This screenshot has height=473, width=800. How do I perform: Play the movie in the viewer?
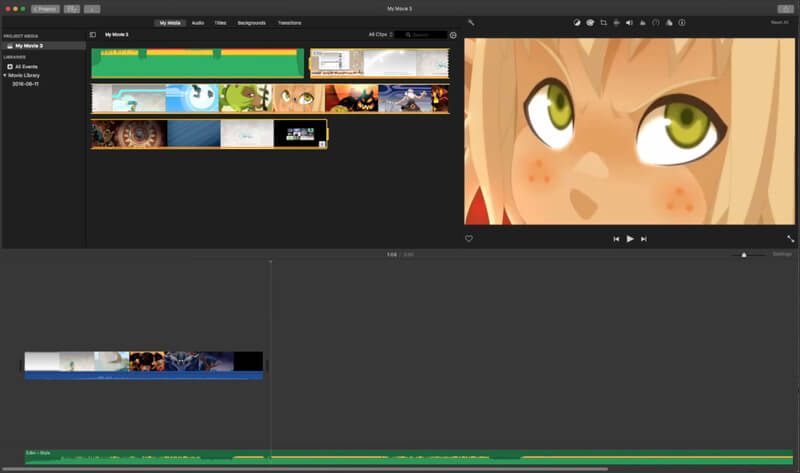tap(630, 239)
